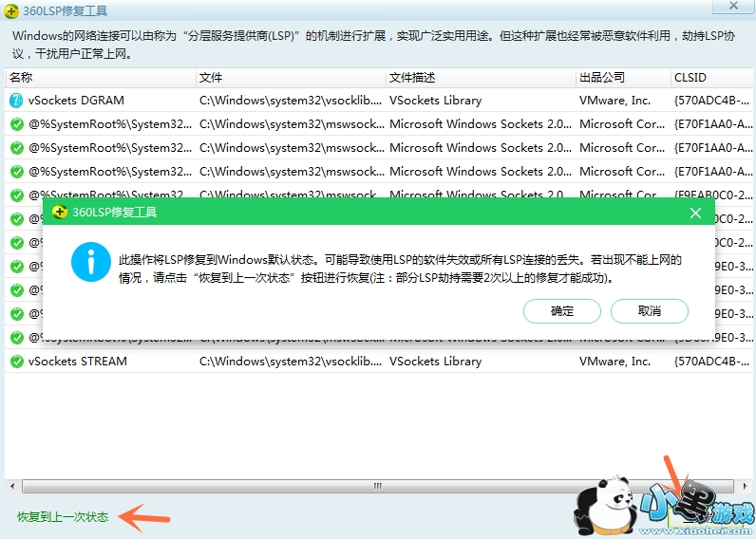The width and height of the screenshot is (756, 539).
Task: Select the vSockets DGRAM name cell
Action: (76, 101)
